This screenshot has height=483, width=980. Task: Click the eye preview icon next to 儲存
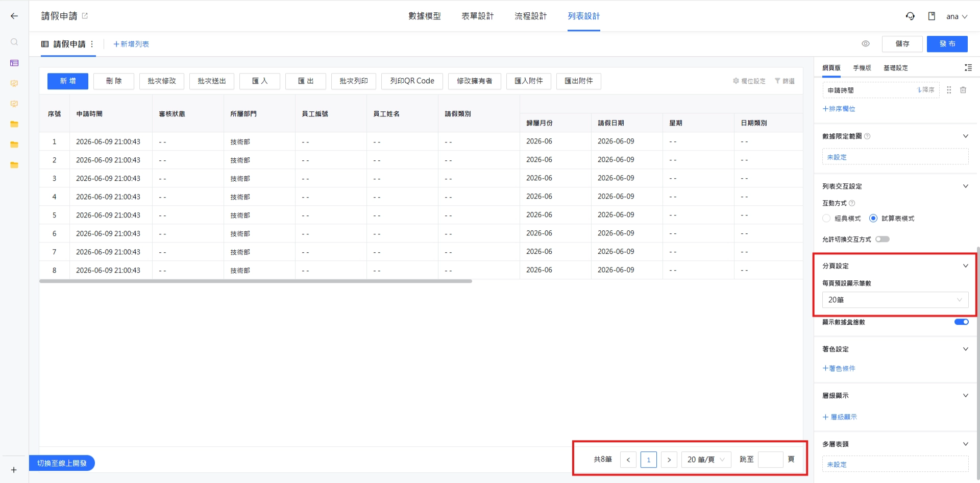[866, 44]
